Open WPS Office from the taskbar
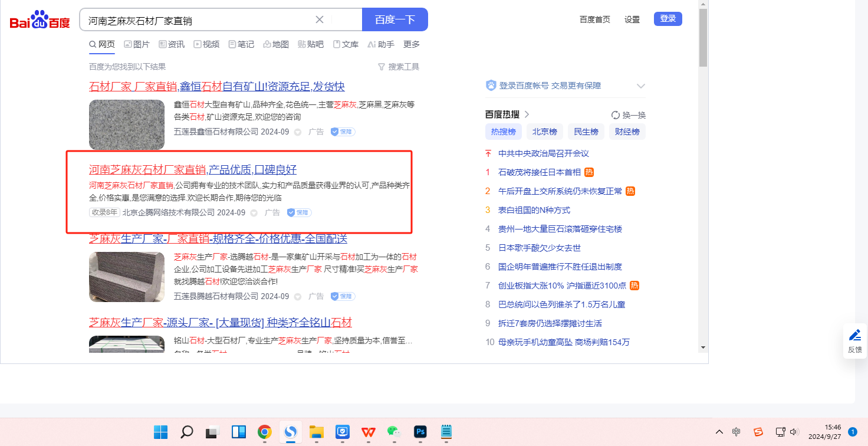 pyautogui.click(x=369, y=432)
